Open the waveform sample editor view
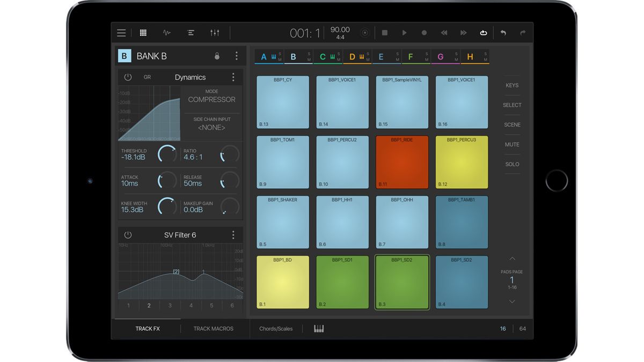Viewport: 644px width, 362px height. pyautogui.click(x=166, y=32)
